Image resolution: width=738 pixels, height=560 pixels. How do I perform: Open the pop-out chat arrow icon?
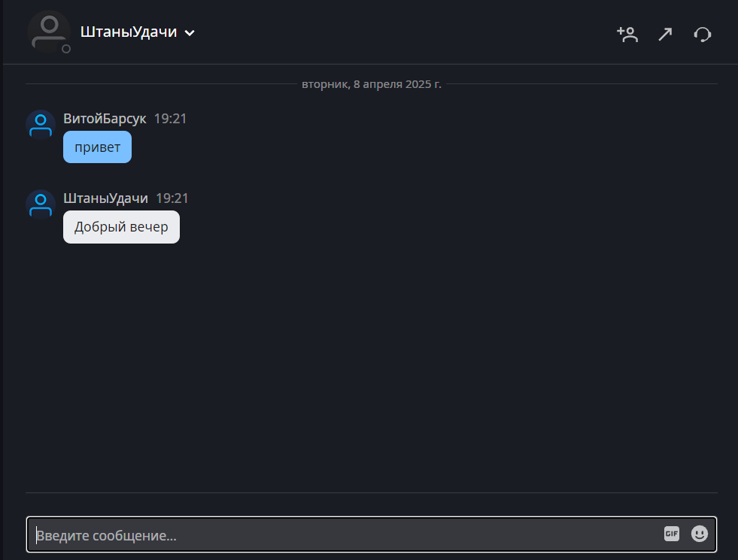(x=665, y=34)
